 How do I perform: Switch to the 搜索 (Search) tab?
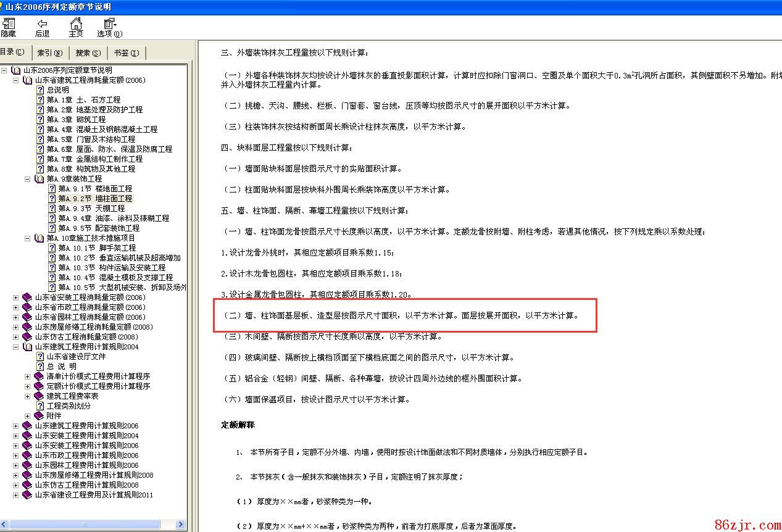(x=88, y=53)
